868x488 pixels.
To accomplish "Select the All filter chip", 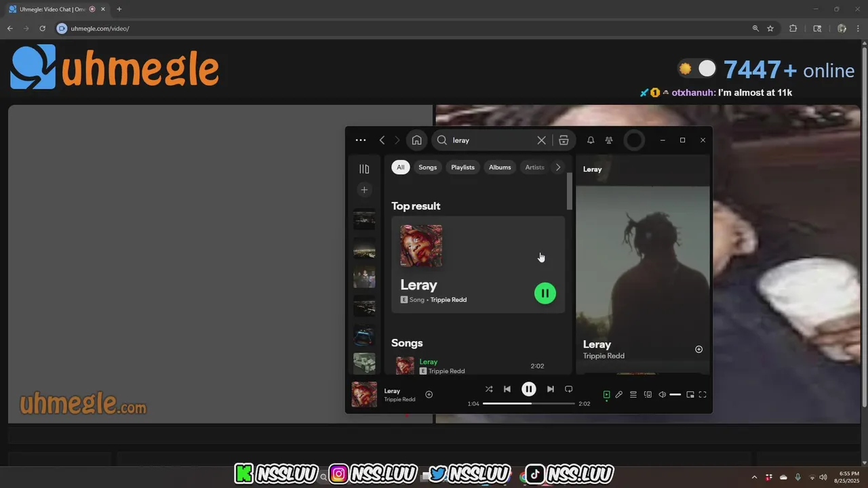I will 401,167.
